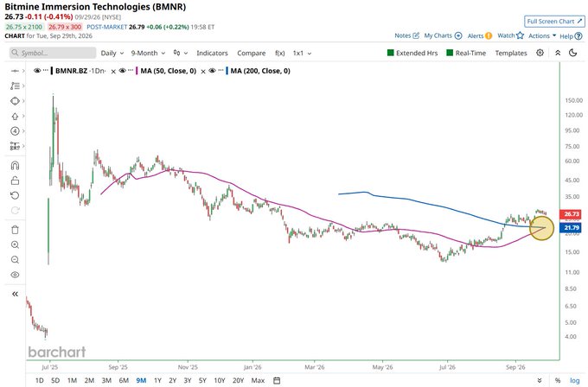Switch to dark mode

573,53
